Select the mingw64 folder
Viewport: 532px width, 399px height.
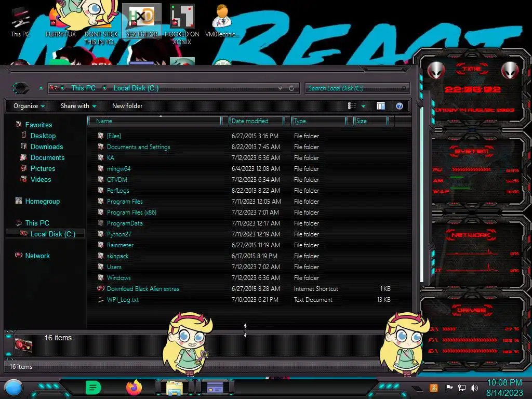click(x=118, y=169)
